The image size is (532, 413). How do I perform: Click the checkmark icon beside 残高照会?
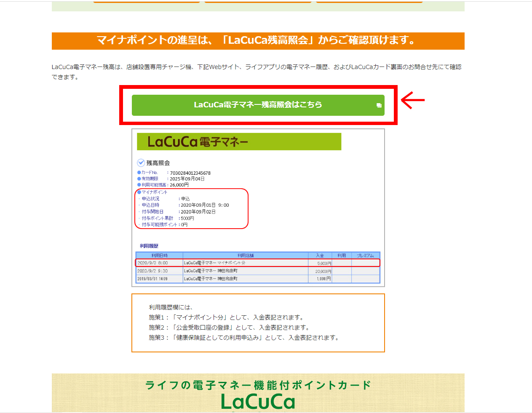141,162
